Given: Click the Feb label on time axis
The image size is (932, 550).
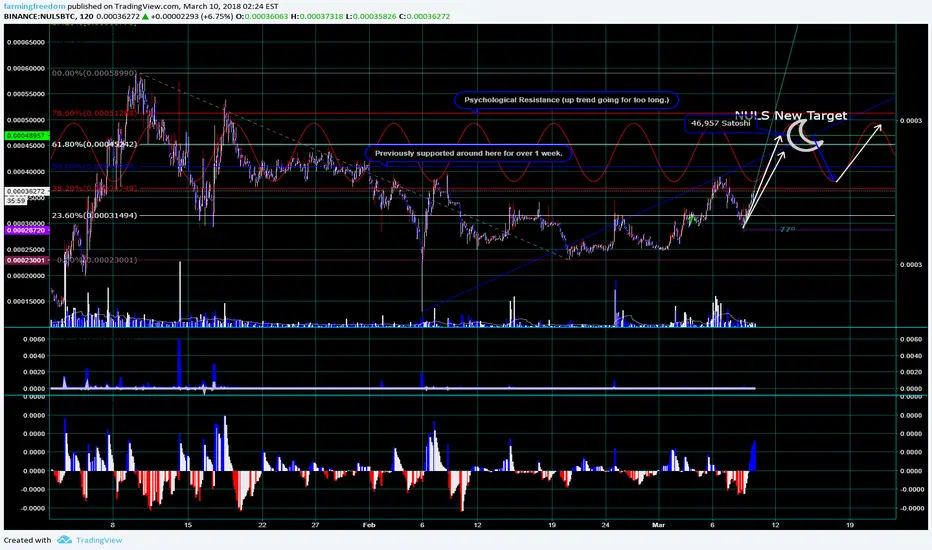Looking at the screenshot, I should pyautogui.click(x=369, y=525).
